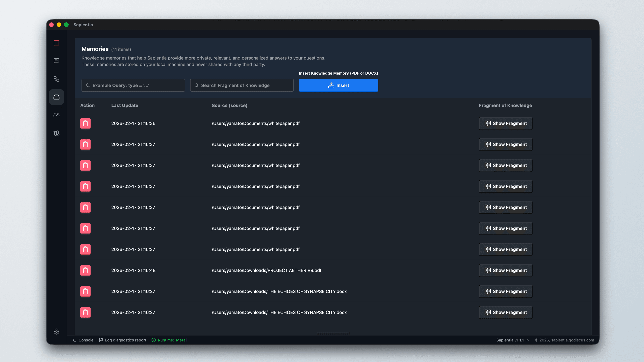Show Fragment for the first whitepaper entry
The image size is (644, 362).
point(506,123)
